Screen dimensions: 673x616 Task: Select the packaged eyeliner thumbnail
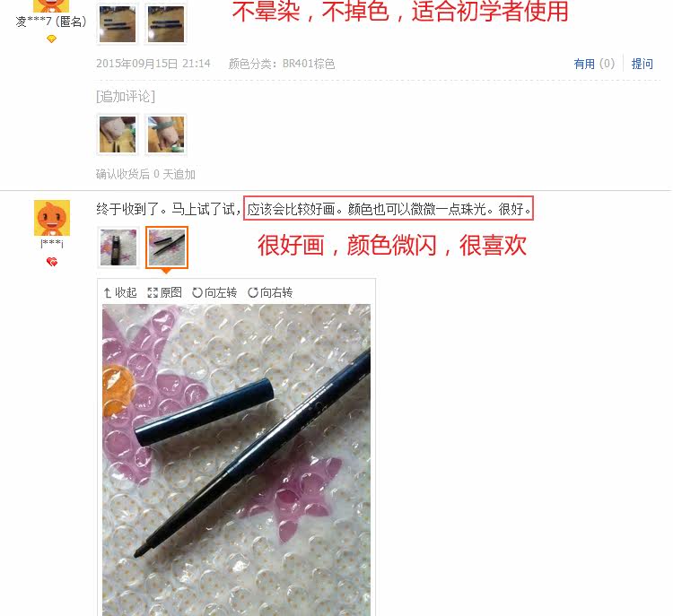(118, 247)
